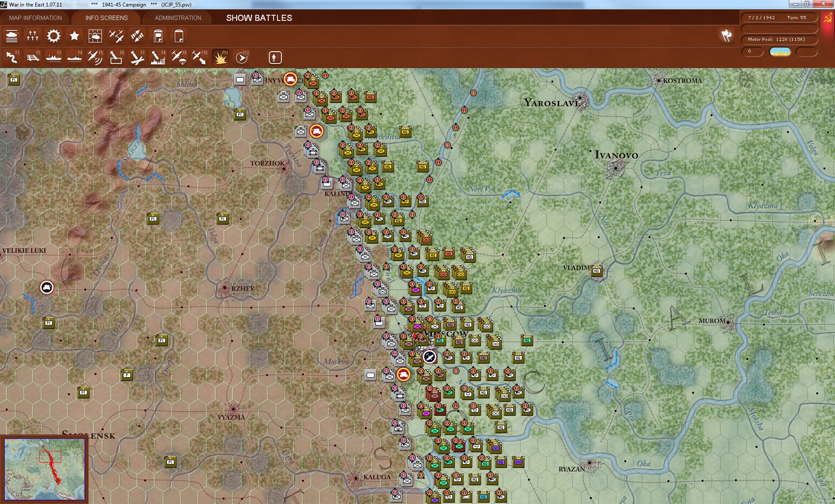The height and width of the screenshot is (504, 835).
Task: Open the air doctrine planes icon
Action: click(116, 36)
